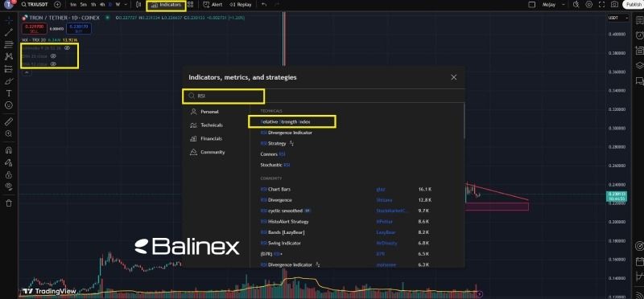This screenshot has width=644, height=299.
Task: Toggle visibility of Ichimoku indicator eye
Action: click(x=67, y=48)
